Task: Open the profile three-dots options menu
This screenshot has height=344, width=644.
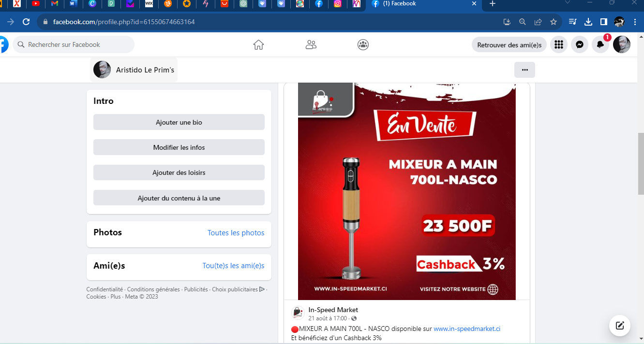Action: coord(524,70)
